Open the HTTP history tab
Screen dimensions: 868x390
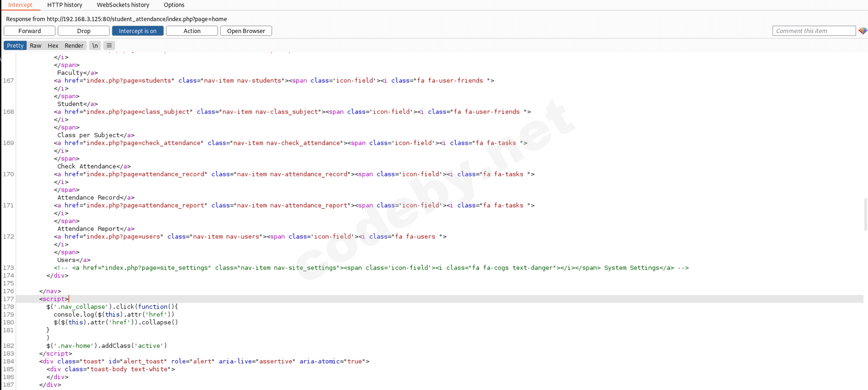click(x=65, y=5)
